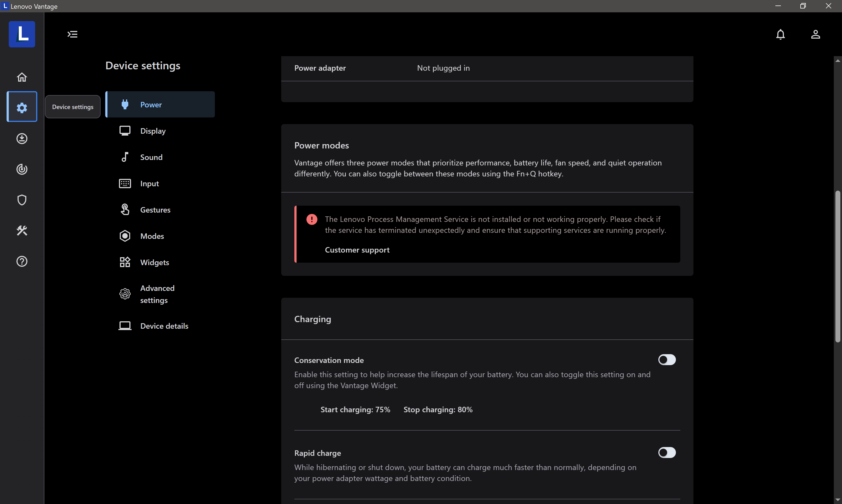Go to the Gestures section
The width and height of the screenshot is (842, 504).
155,210
